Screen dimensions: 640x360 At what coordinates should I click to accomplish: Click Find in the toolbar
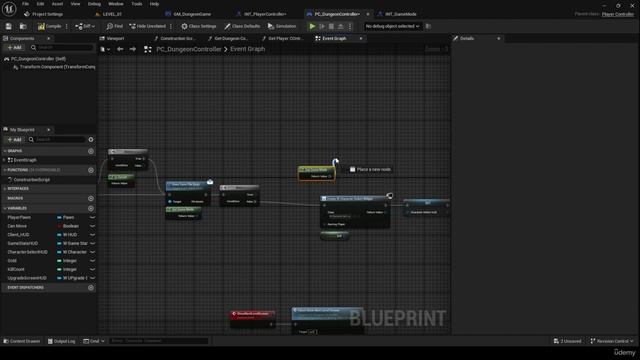pyautogui.click(x=115, y=26)
